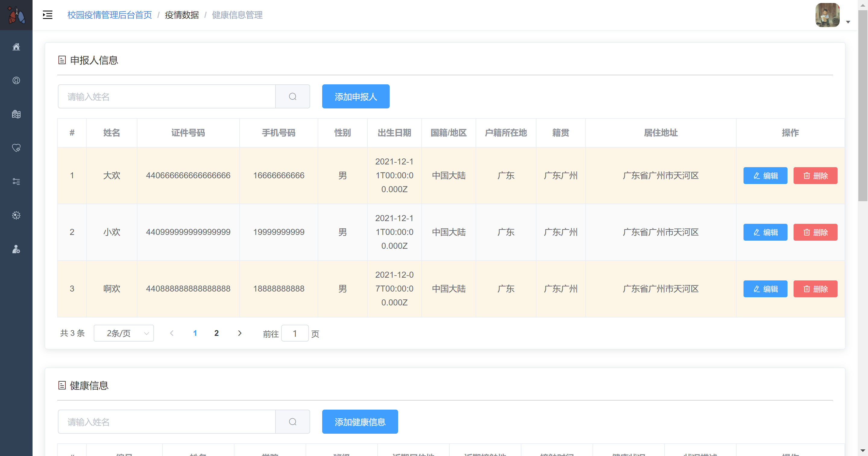Click the 添加申报人 button
Viewport: 868px width, 456px height.
coord(356,97)
